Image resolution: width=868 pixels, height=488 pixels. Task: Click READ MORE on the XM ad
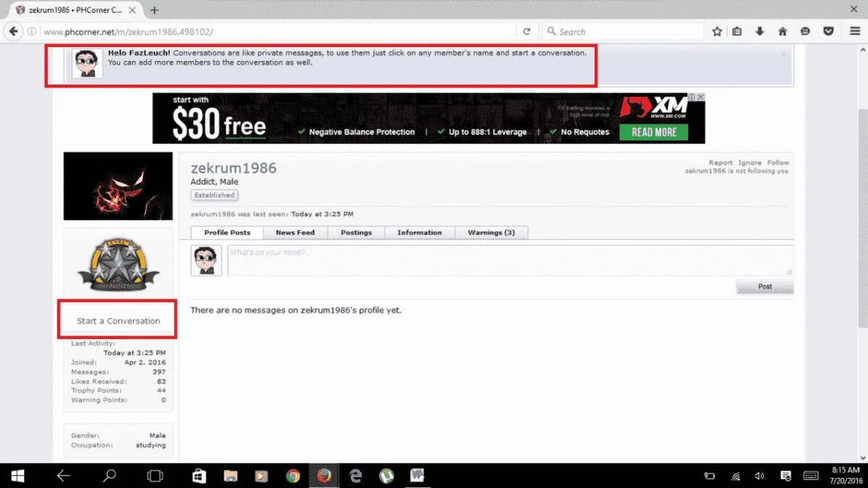[654, 132]
